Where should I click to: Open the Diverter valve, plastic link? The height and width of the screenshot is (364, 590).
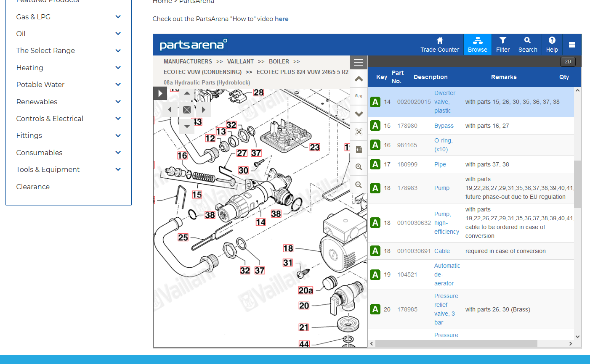tap(445, 102)
